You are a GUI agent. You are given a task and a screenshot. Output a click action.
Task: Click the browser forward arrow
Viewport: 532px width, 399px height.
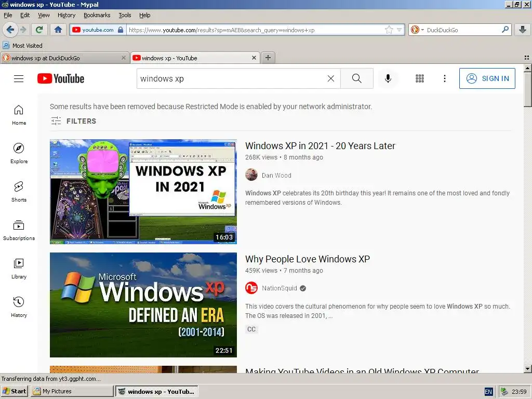23,30
